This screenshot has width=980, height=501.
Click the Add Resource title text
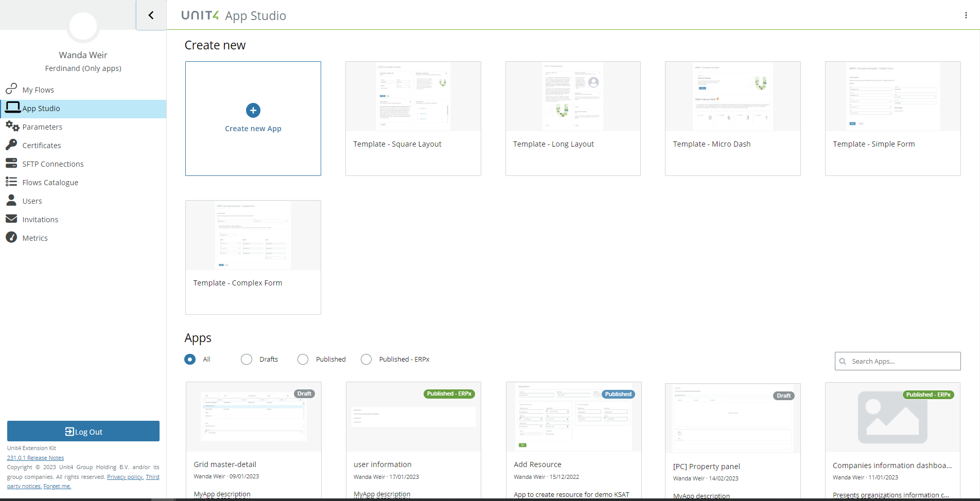pyautogui.click(x=537, y=464)
